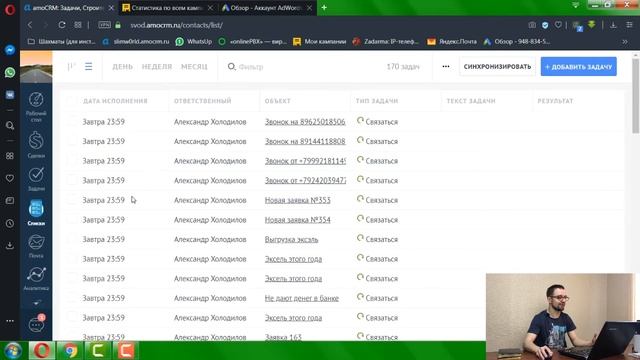The width and height of the screenshot is (640, 360).
Task: Switch to Статистика по всем кампаниям tab
Action: [167, 8]
